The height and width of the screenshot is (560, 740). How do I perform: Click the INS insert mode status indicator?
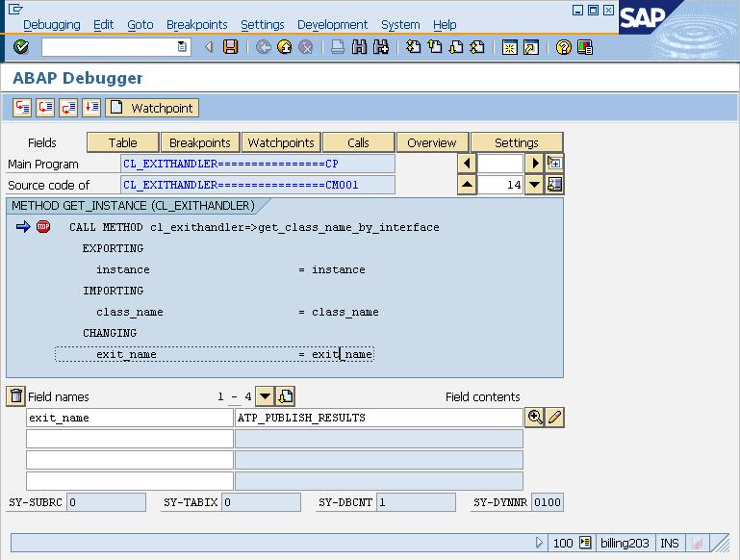tap(669, 543)
